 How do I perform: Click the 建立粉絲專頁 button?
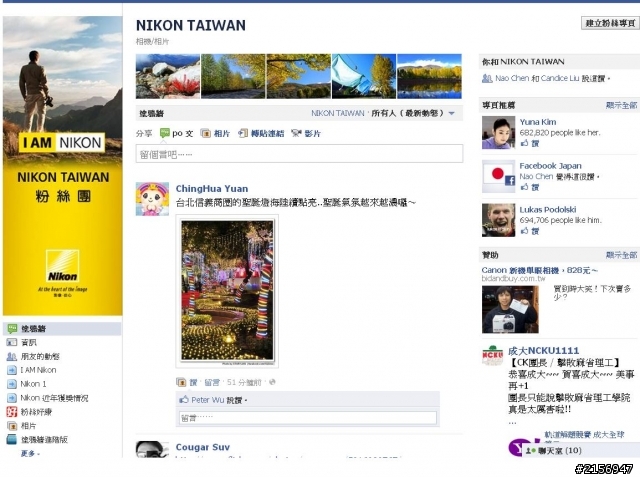(x=610, y=23)
